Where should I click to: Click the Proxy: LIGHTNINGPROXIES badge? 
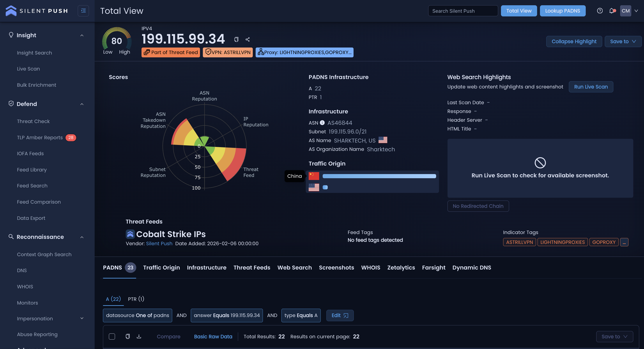pos(304,53)
